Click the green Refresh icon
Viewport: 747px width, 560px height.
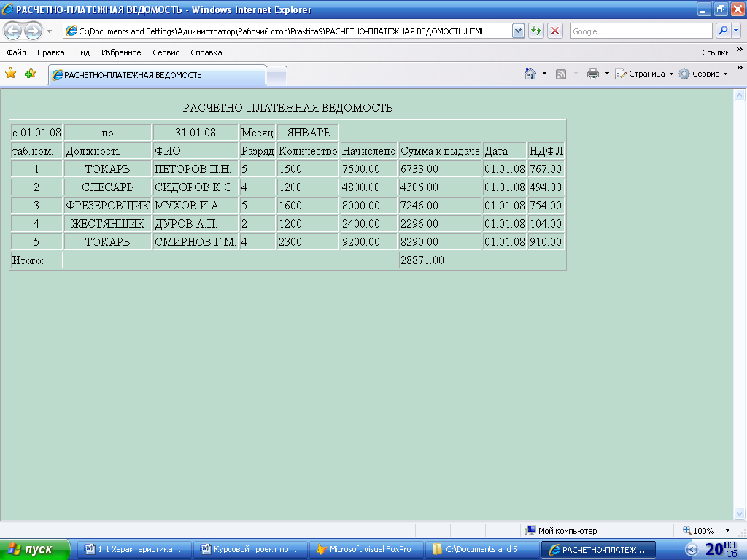click(536, 31)
